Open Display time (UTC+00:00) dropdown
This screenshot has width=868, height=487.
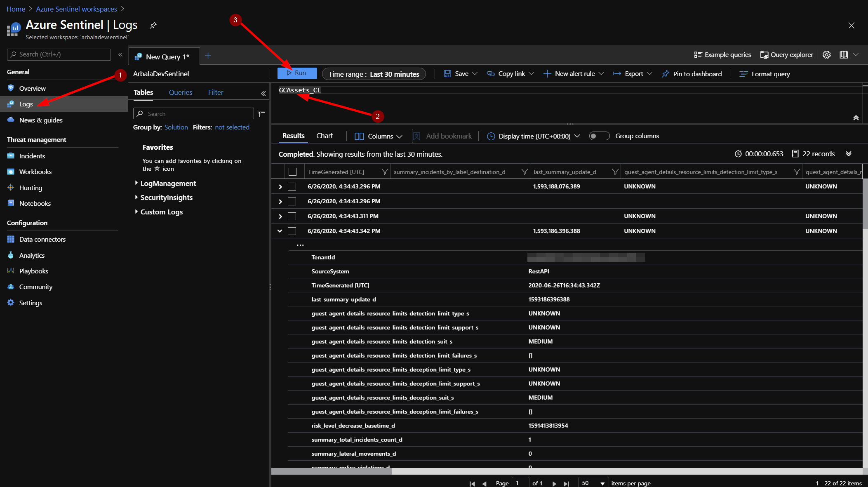pos(533,136)
